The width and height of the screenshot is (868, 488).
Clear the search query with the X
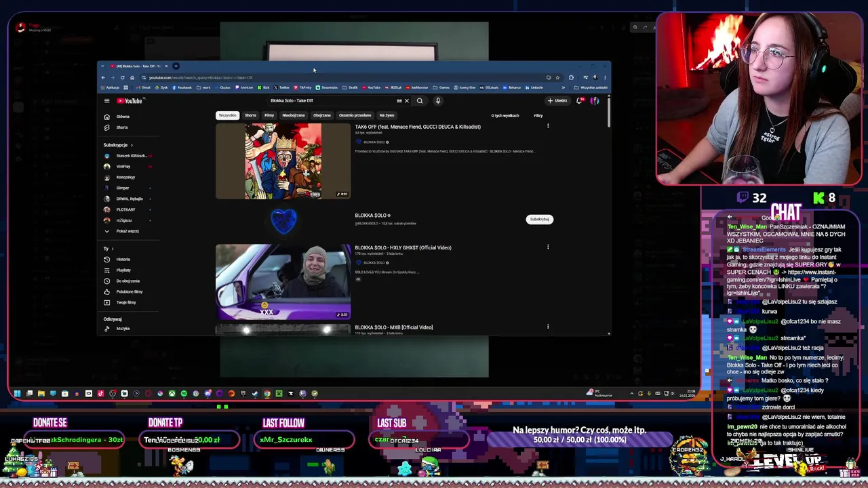pos(407,101)
